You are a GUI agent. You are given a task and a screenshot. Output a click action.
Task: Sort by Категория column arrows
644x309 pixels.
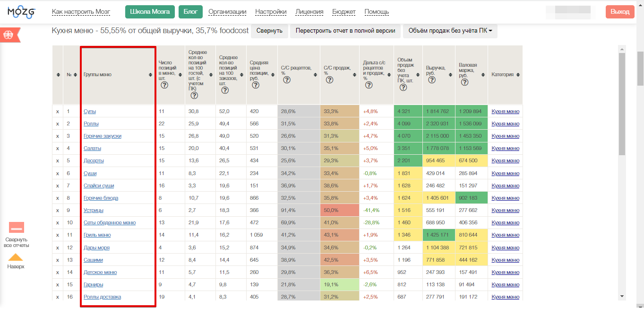tap(518, 75)
